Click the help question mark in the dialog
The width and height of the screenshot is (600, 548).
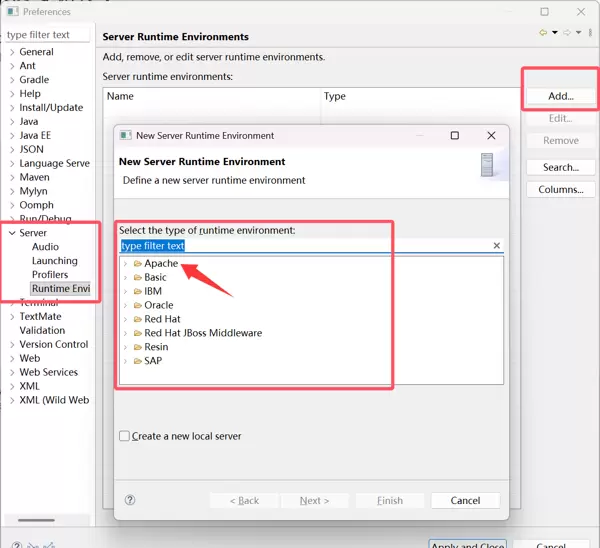pyautogui.click(x=130, y=500)
